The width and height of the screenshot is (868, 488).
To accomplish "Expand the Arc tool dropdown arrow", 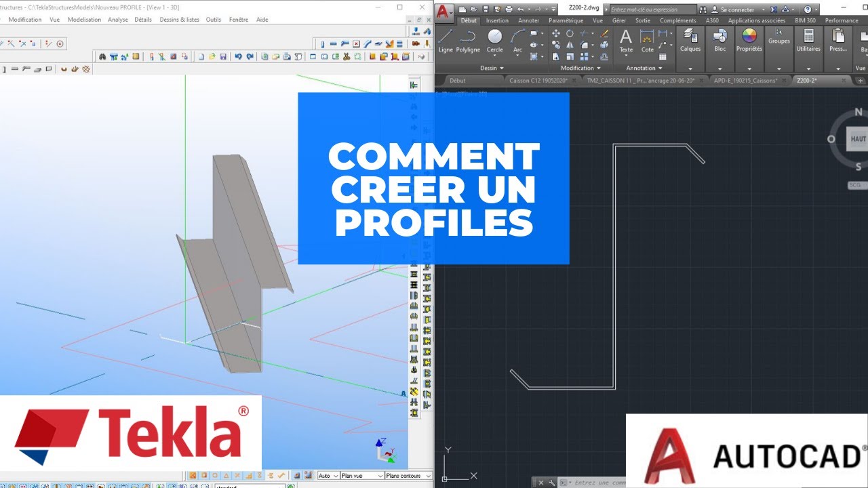I will click(x=517, y=56).
